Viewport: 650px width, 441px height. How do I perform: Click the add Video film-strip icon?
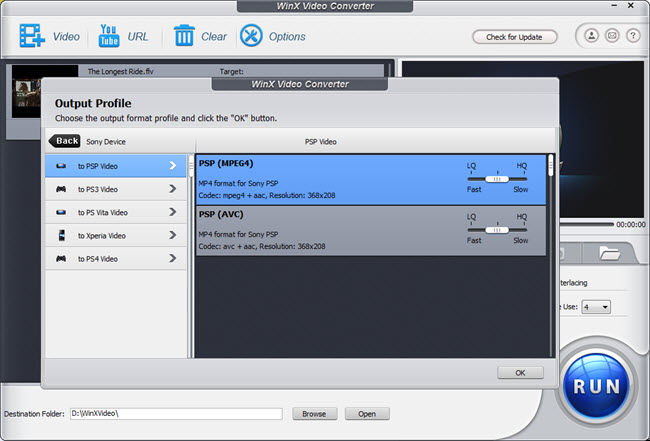[x=32, y=36]
